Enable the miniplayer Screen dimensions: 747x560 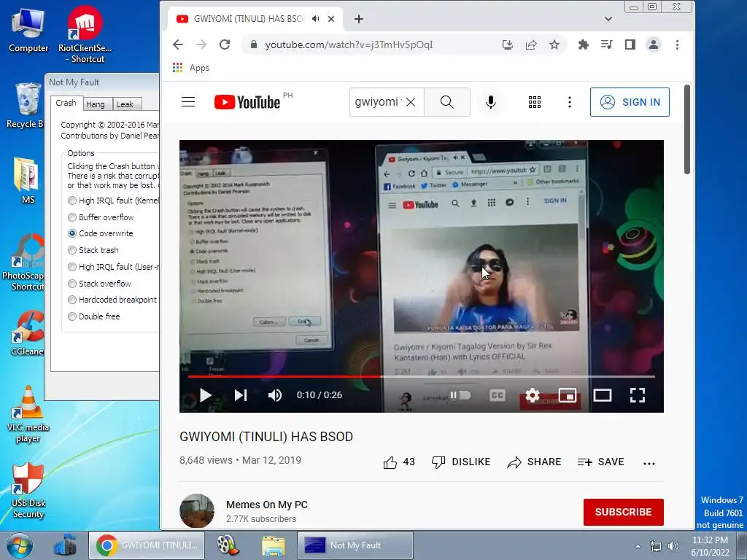pyautogui.click(x=568, y=395)
